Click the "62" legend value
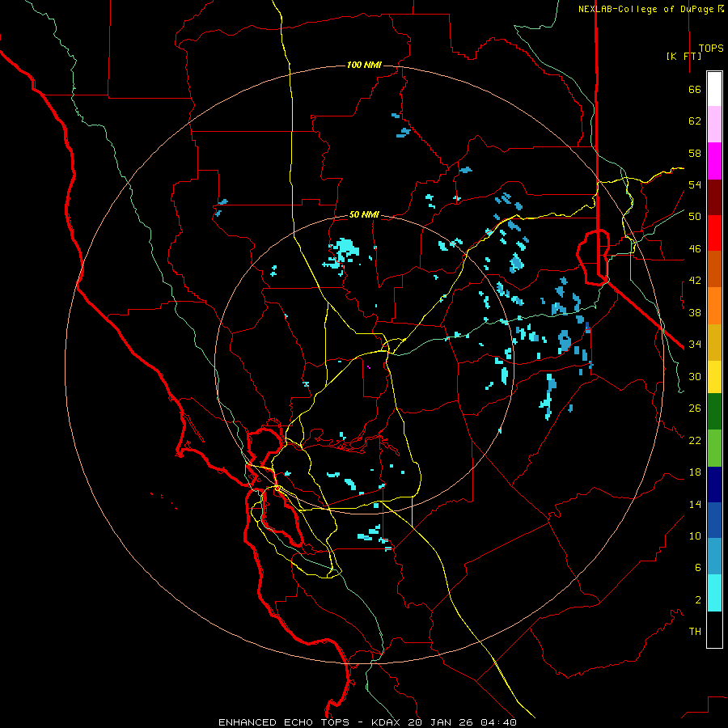Viewport: 728px width, 728px height. (695, 121)
